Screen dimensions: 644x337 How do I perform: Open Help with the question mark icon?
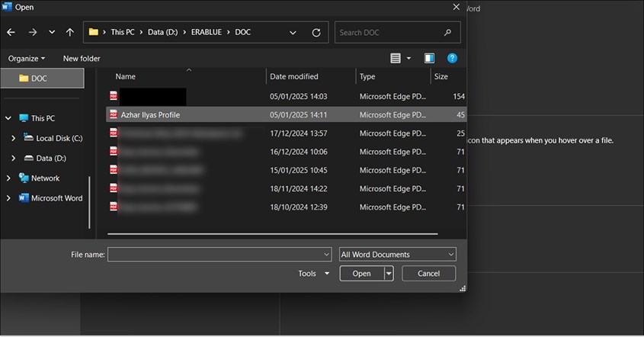pos(452,59)
